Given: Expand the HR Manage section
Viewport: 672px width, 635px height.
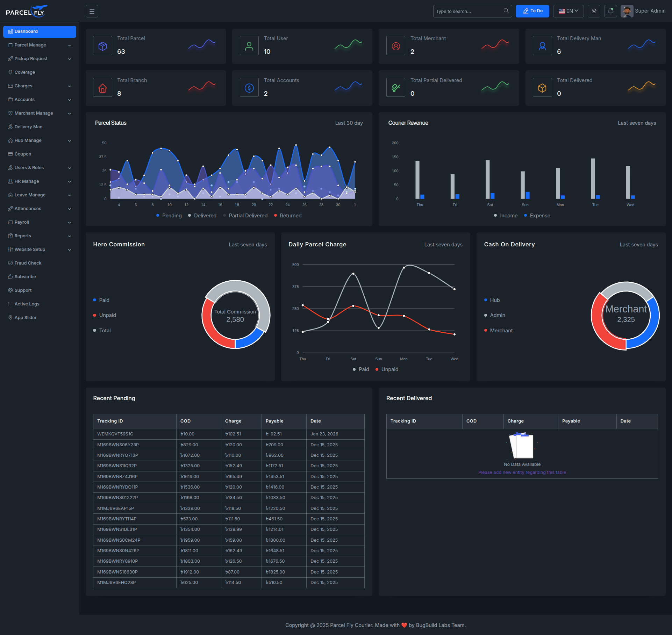Looking at the screenshot, I should 27,181.
